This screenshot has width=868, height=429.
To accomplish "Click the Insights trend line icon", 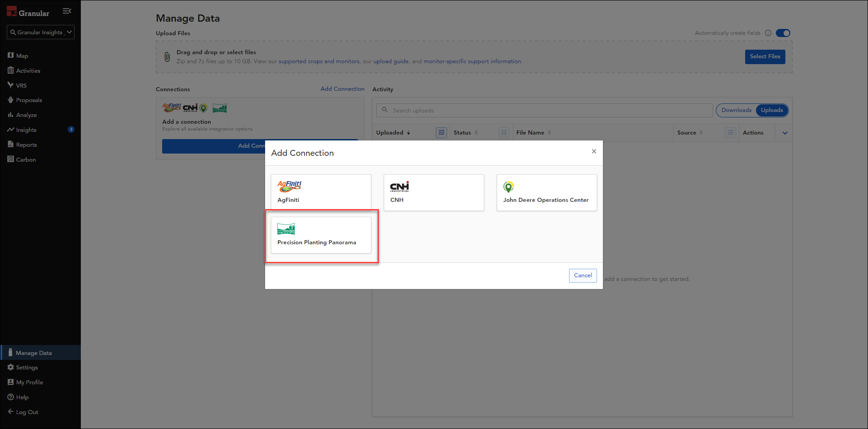I will (x=10, y=130).
